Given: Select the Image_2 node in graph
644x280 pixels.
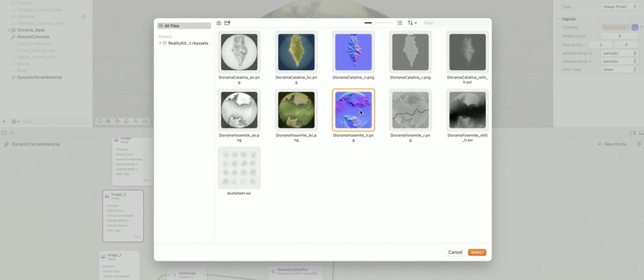Looking at the screenshot, I should [123, 216].
